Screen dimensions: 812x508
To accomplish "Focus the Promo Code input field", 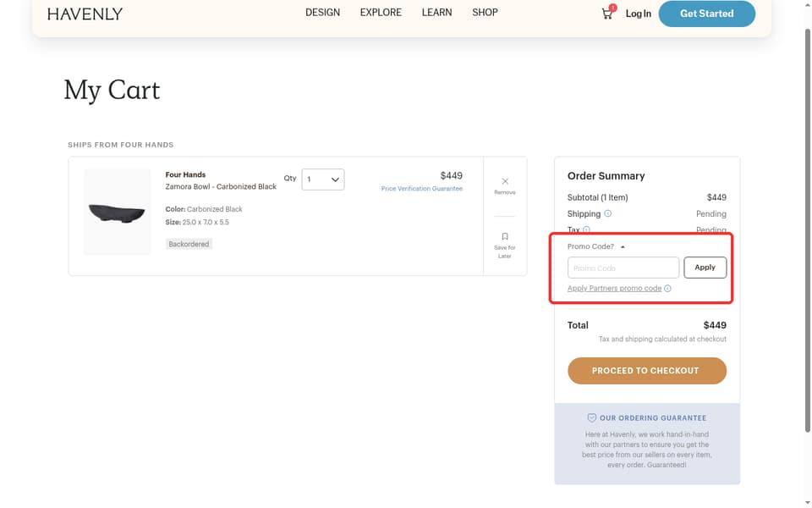I will click(623, 268).
